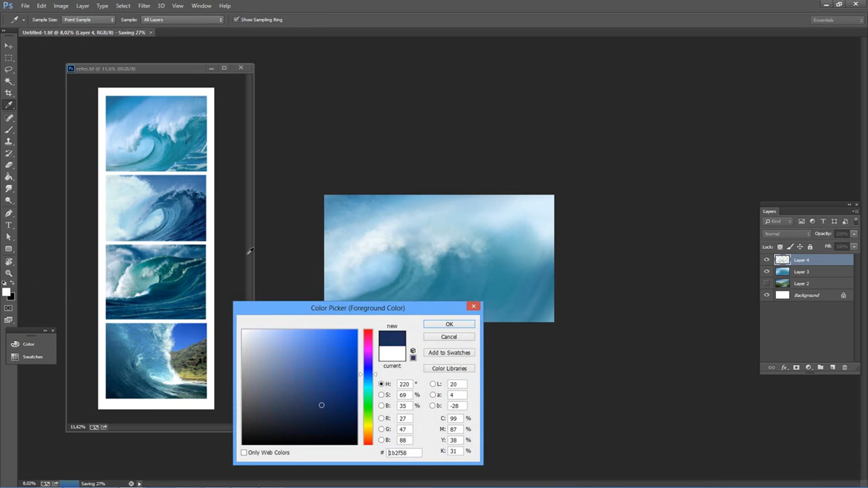Image resolution: width=868 pixels, height=488 pixels.
Task: Hide Layer 3 visibility eye
Action: [x=766, y=271]
